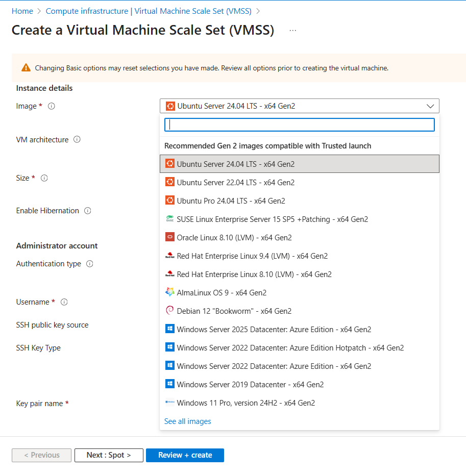Image resolution: width=466 pixels, height=476 pixels.
Task: Select Windows 11 Pro version 24H2 image
Action: (x=246, y=403)
